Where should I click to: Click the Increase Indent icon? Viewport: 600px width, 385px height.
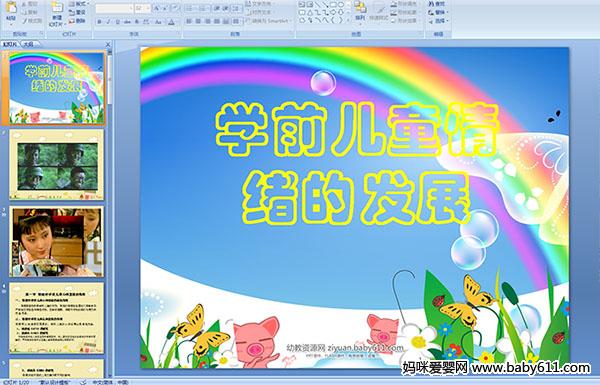coord(226,8)
